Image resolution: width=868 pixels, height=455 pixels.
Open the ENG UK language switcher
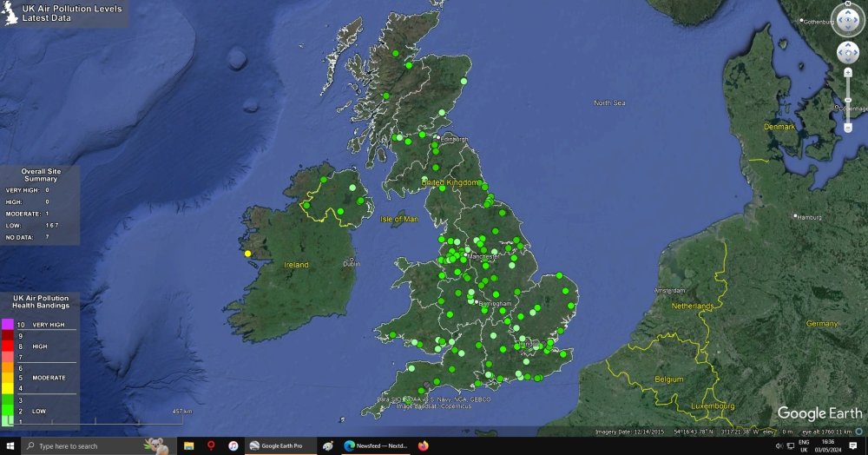pos(804,445)
